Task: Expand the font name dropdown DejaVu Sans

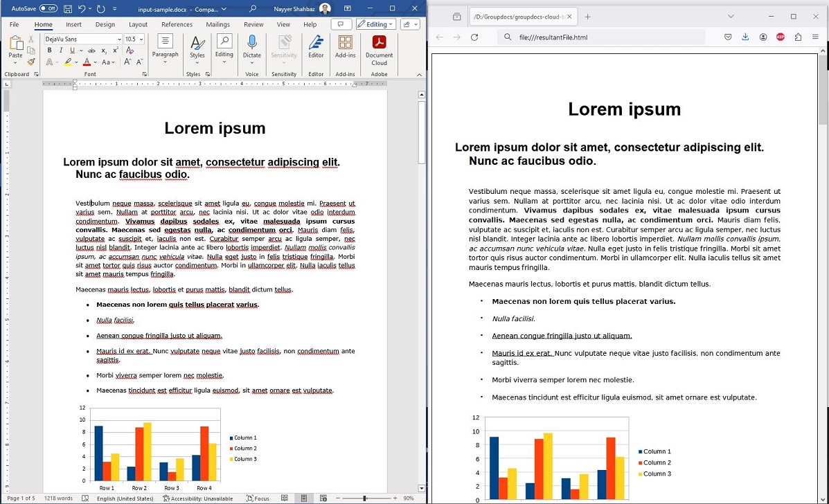Action: click(x=119, y=39)
